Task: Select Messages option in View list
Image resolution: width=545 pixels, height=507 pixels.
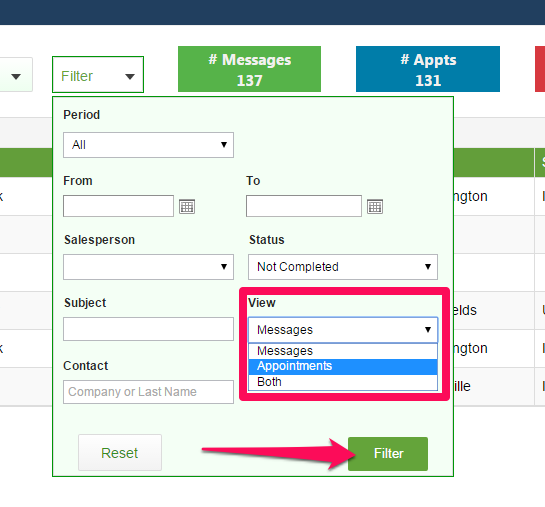Action: coord(343,351)
